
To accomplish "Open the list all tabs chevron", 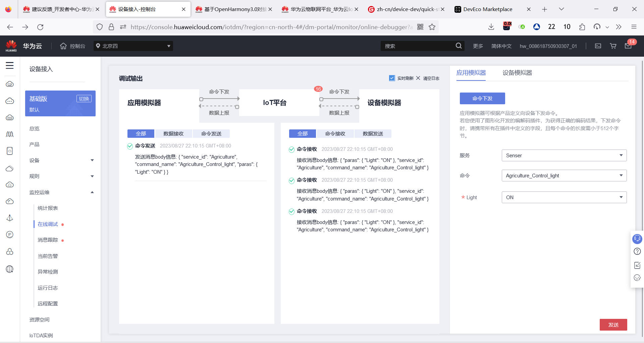I will pos(561,9).
